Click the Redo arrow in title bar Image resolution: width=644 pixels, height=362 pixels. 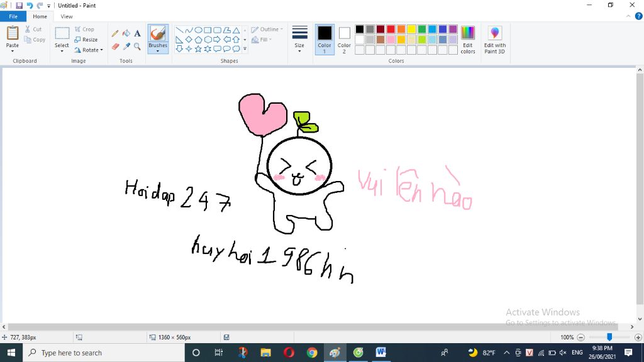click(40, 5)
